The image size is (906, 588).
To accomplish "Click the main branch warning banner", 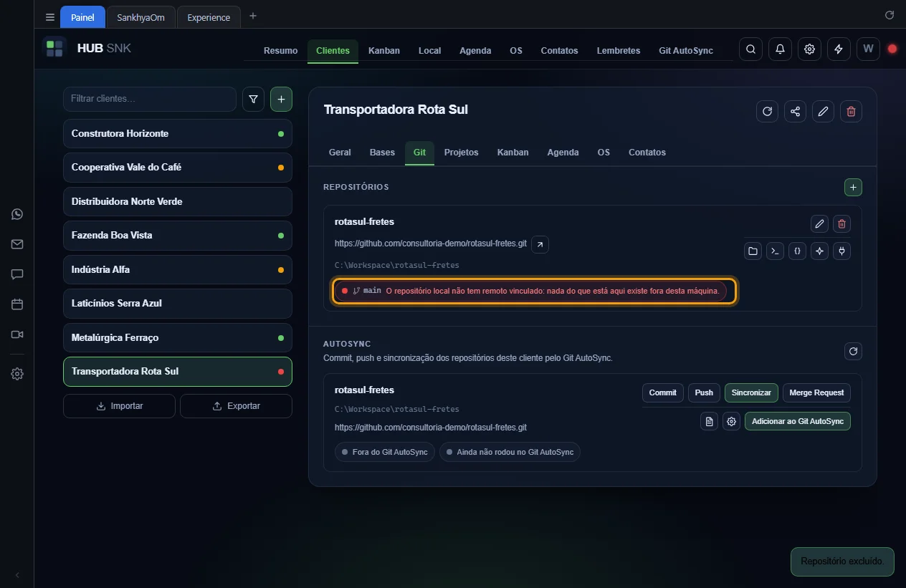I will tap(530, 291).
